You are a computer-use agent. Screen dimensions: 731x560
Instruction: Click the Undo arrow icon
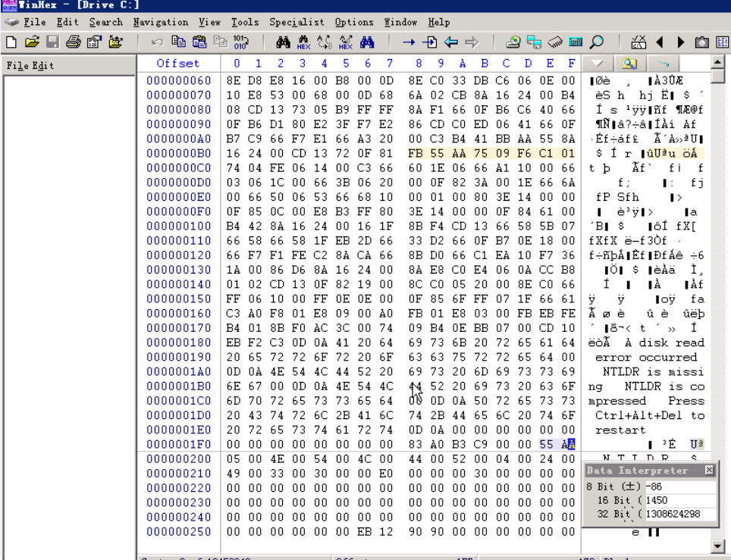point(157,42)
